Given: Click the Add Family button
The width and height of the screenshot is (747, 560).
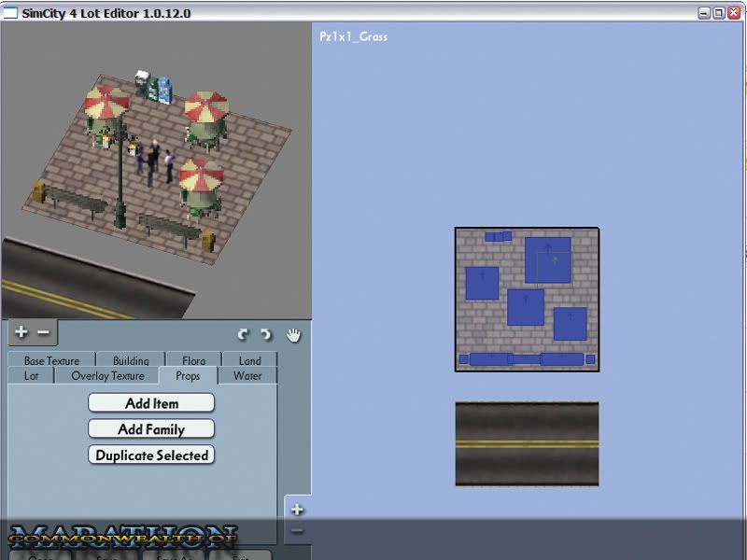Looking at the screenshot, I should click(151, 429).
